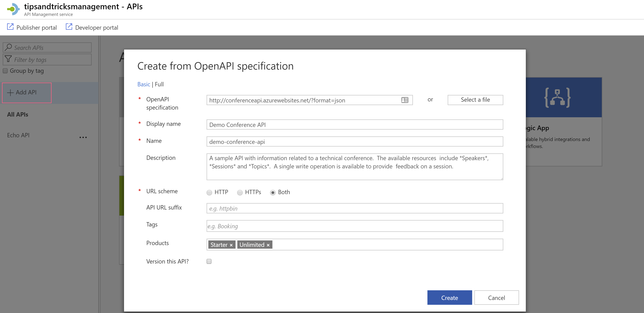This screenshot has width=644, height=313.
Task: Click the Name field with demo-conference-api
Action: [x=355, y=142]
